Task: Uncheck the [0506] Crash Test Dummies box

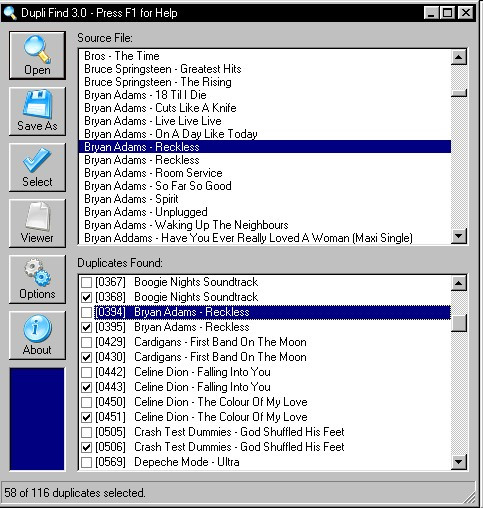Action: [x=86, y=447]
